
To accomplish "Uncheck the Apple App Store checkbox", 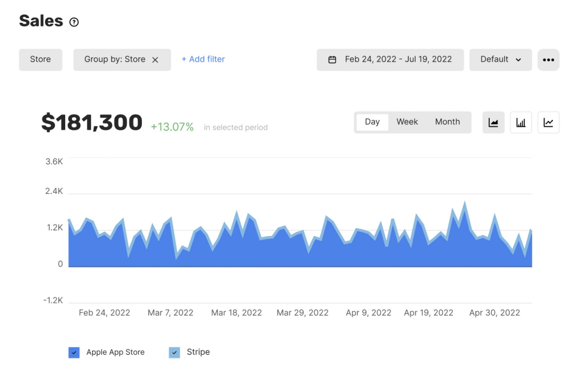I will tap(74, 352).
